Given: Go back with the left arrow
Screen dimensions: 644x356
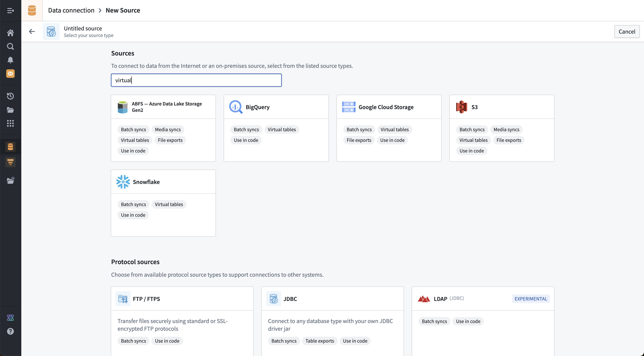Looking at the screenshot, I should [x=32, y=31].
